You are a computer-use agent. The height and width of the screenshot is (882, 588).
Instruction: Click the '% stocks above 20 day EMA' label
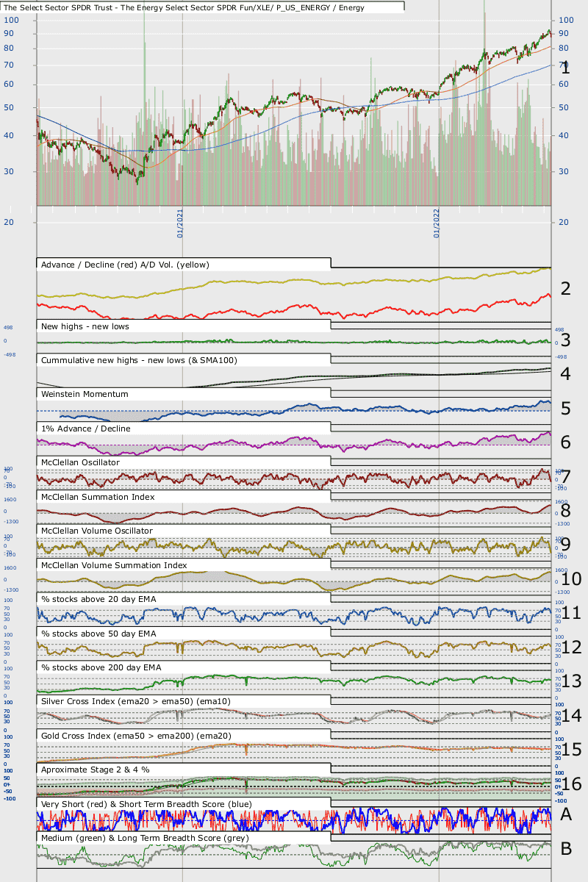point(98,599)
